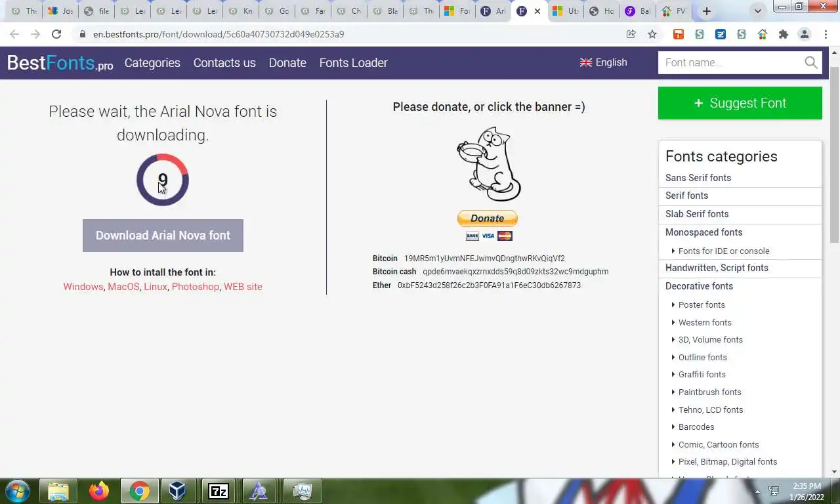Open the Photoshop install instructions link
This screenshot has width=840, height=504.
196,287
